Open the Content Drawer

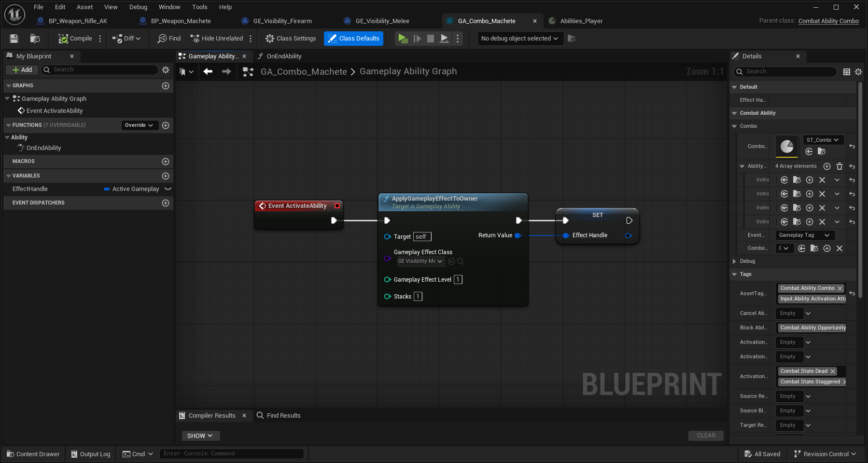(x=33, y=454)
